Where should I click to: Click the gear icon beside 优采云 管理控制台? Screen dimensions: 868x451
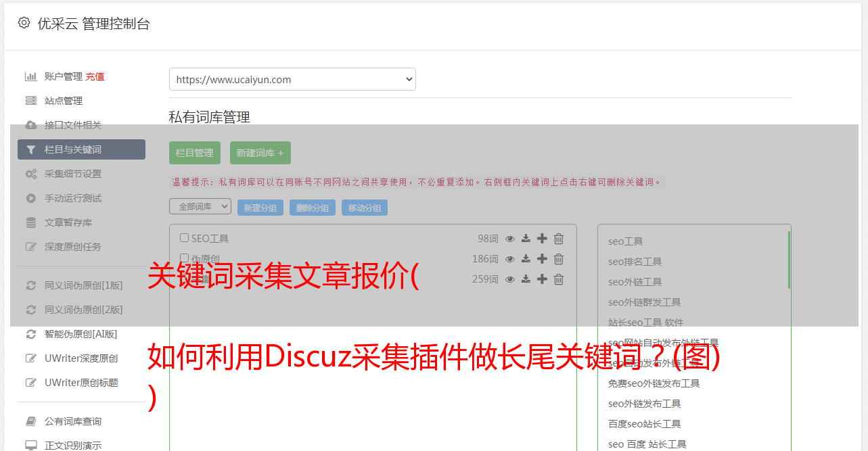click(x=24, y=23)
